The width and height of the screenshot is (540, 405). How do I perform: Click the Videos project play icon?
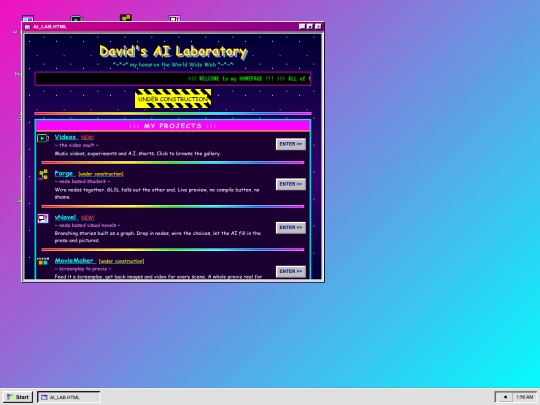[43, 138]
